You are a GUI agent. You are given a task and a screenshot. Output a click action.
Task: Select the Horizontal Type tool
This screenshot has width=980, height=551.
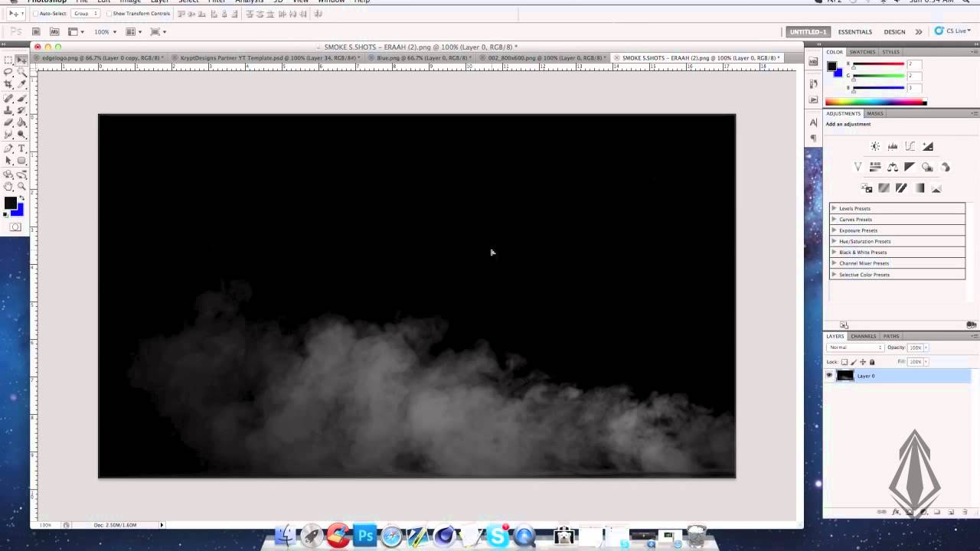[21, 148]
